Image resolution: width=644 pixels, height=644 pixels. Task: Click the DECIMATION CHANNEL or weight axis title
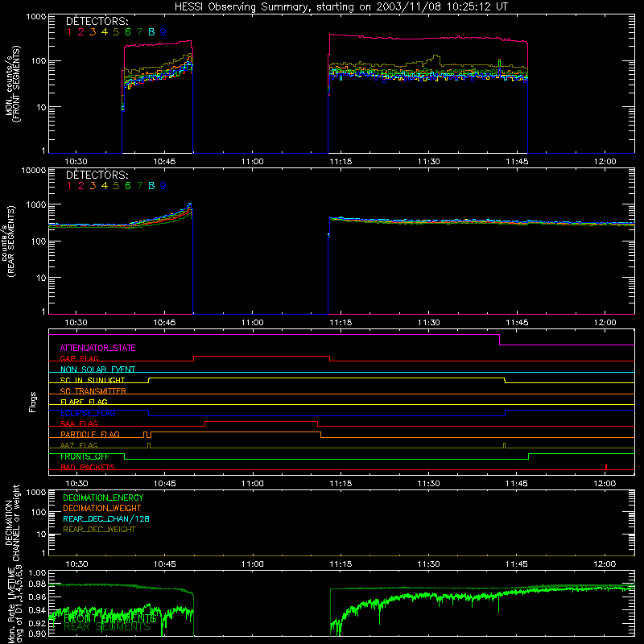[x=12, y=522]
